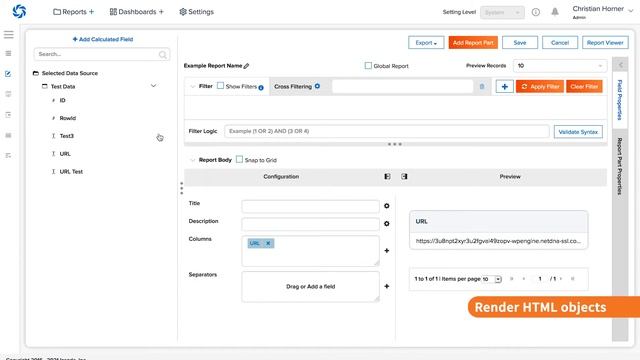Select the RowId field in tree
This screenshot has height=360, width=640.
[68, 118]
